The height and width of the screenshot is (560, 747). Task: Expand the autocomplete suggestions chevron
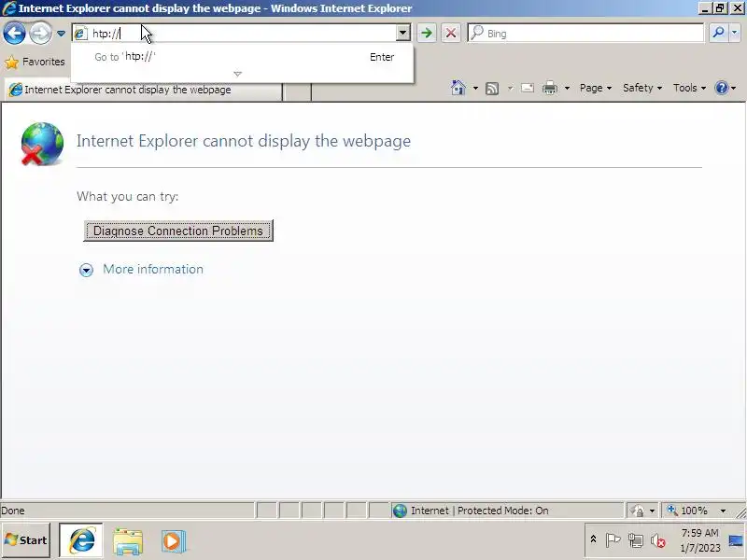[x=238, y=74]
